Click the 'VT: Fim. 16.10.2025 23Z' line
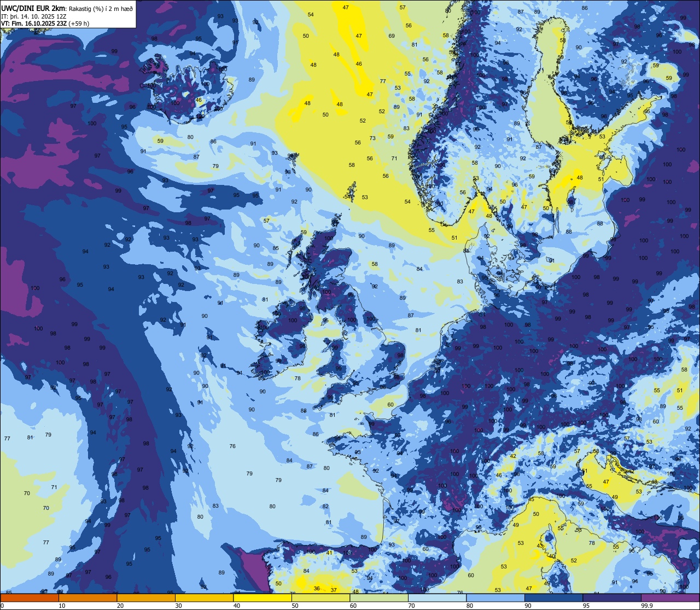 (x=34, y=24)
